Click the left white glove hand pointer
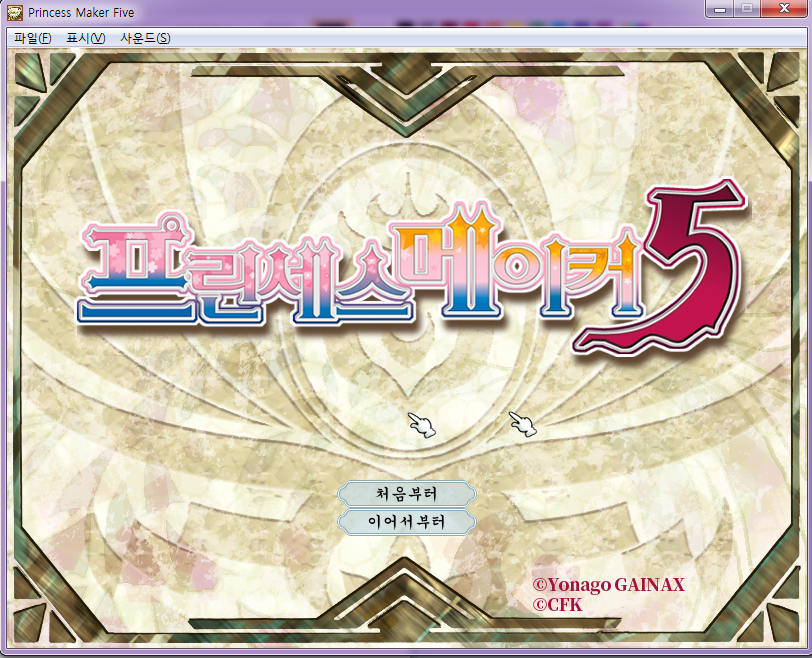 (422, 424)
